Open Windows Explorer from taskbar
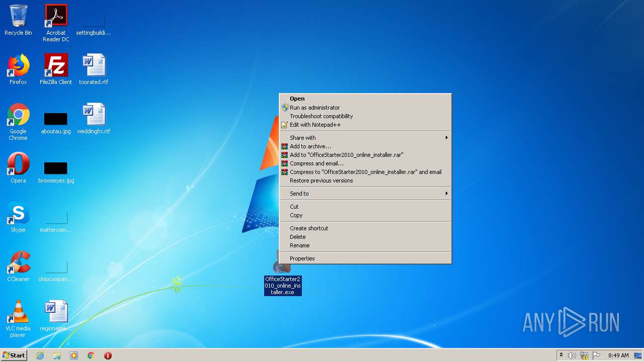Screen dimensions: 644x362 (57, 355)
